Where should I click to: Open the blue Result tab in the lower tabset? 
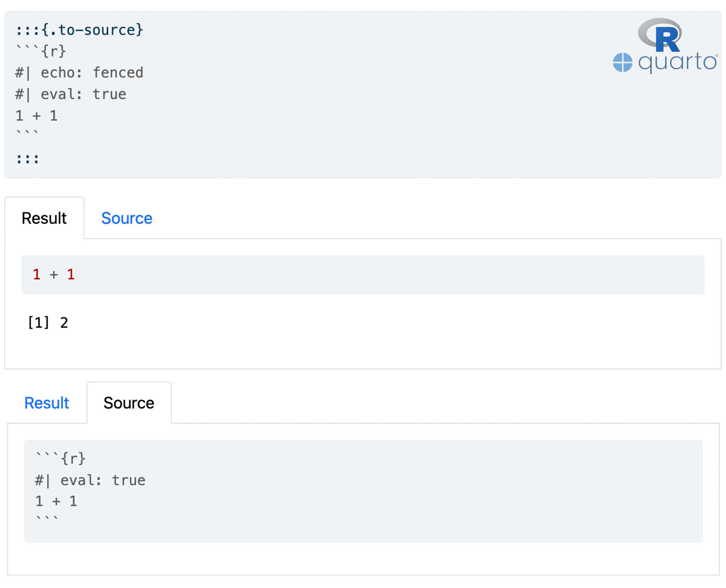pos(47,403)
